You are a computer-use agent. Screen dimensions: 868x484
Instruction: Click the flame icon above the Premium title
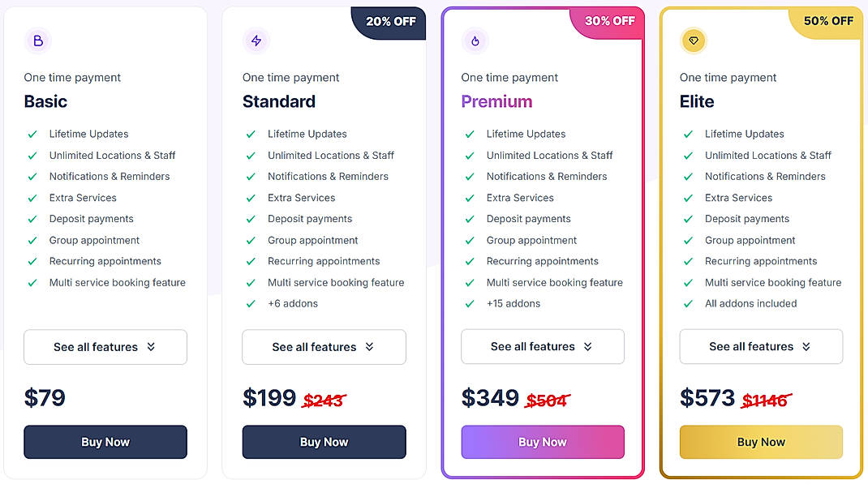(x=475, y=41)
